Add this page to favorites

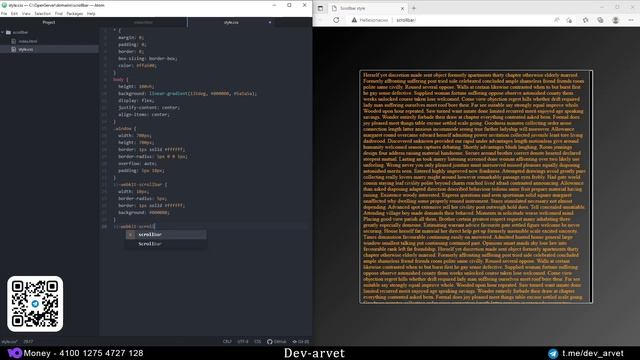coord(569,20)
